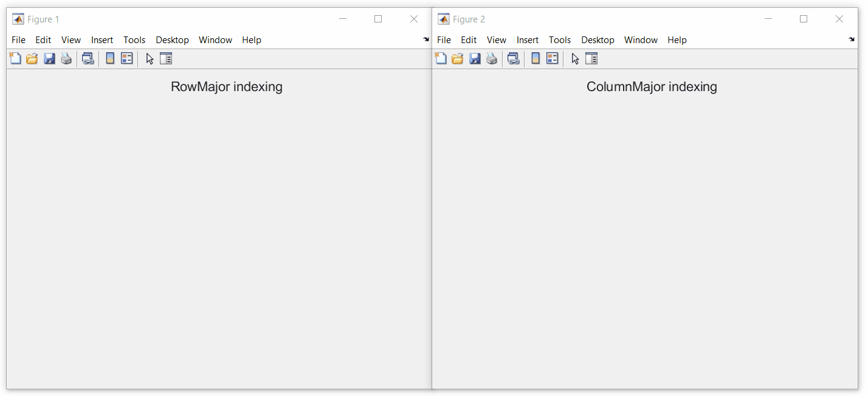
Task: Click the RowMajor indexing title text
Action: 226,86
